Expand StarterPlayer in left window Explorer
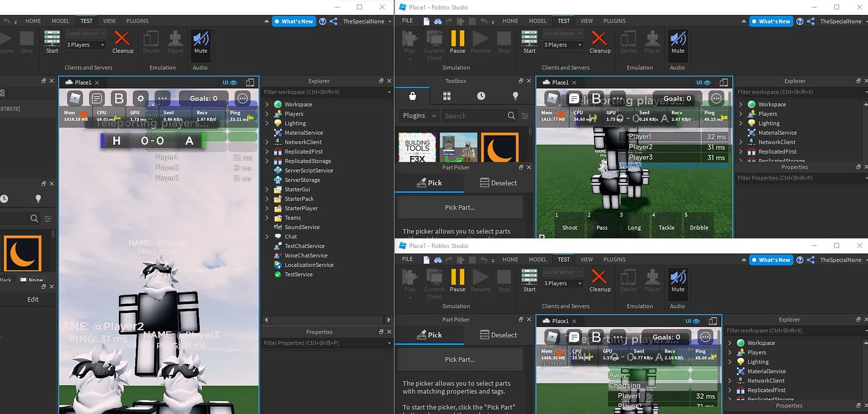The width and height of the screenshot is (868, 414). point(267,208)
